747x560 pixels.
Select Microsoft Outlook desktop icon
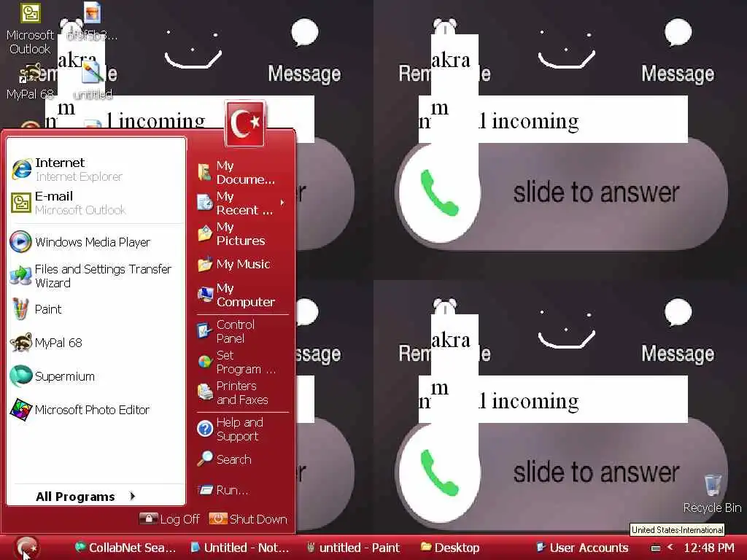click(x=29, y=28)
